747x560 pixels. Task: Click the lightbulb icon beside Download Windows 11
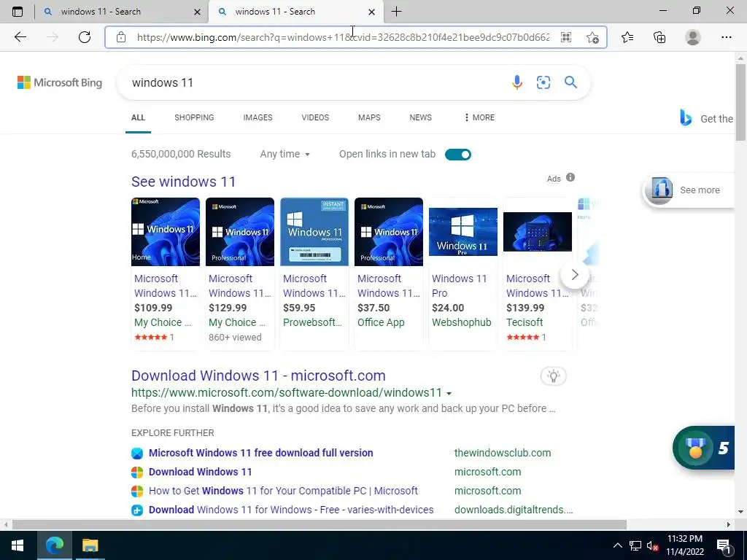pos(554,376)
